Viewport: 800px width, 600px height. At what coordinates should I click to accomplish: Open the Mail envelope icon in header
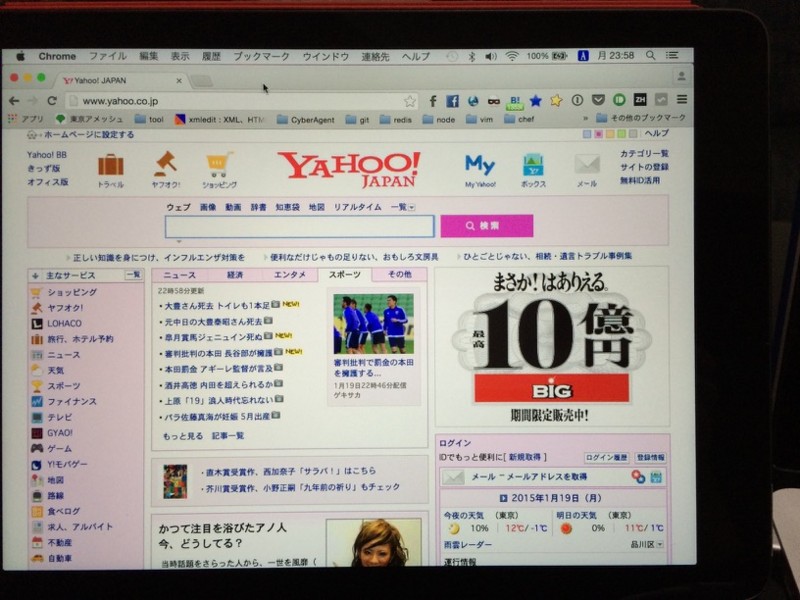click(587, 165)
